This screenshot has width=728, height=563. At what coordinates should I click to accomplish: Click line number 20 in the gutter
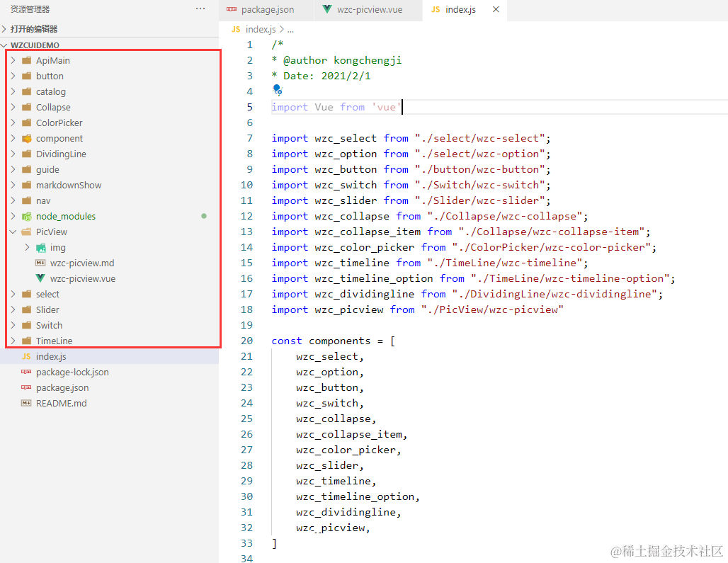tap(246, 341)
